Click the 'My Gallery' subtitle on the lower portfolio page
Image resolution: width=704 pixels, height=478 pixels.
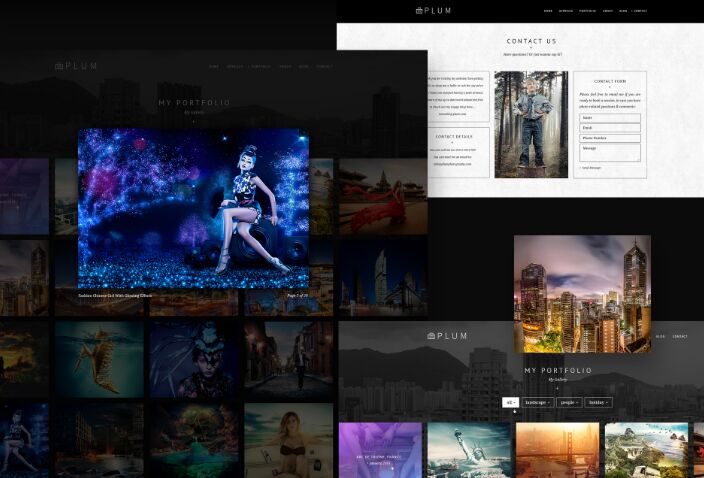(x=558, y=380)
